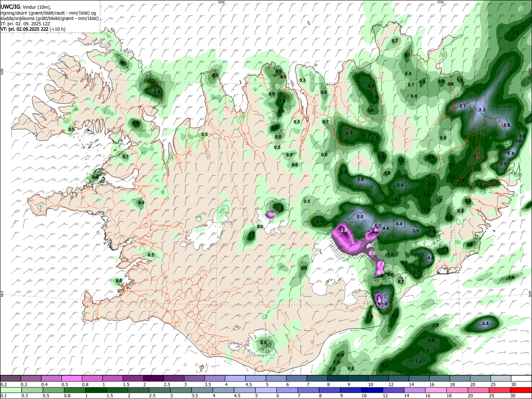Click the '3.8' precipitation value near the east coast

click(x=503, y=164)
